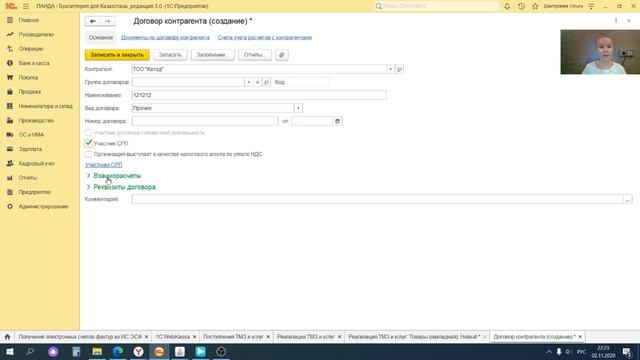Click the Номенклатура и склад icon
The image size is (640, 360).
point(10,106)
